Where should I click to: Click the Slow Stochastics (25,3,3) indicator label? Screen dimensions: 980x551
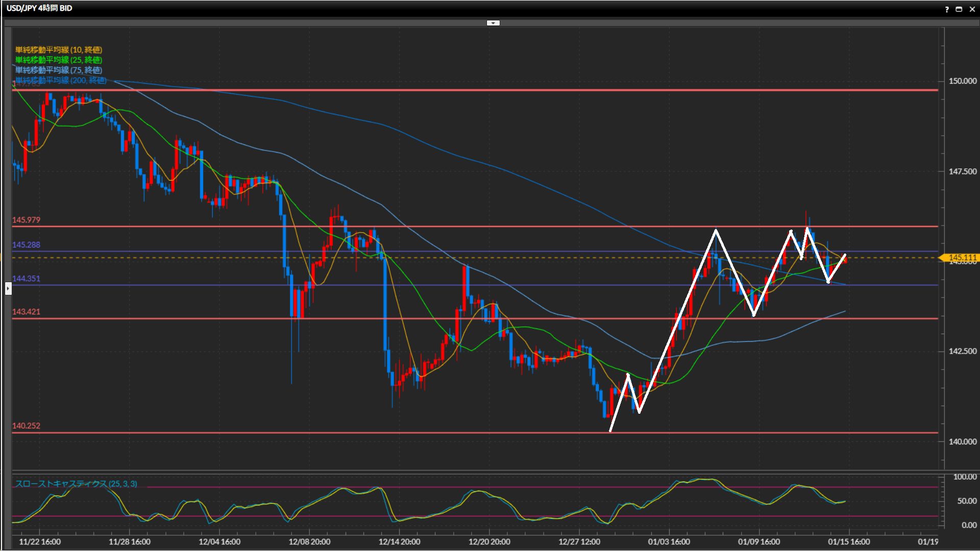point(76,484)
